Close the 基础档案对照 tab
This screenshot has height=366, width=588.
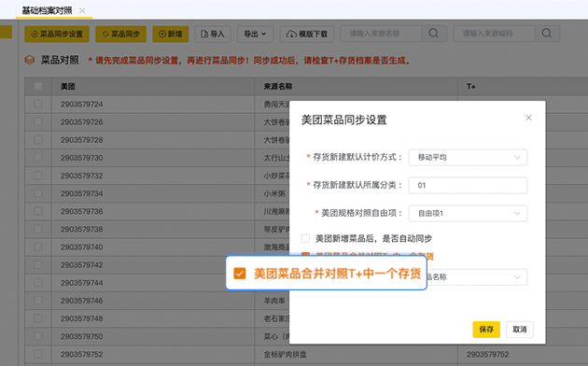pyautogui.click(x=82, y=10)
